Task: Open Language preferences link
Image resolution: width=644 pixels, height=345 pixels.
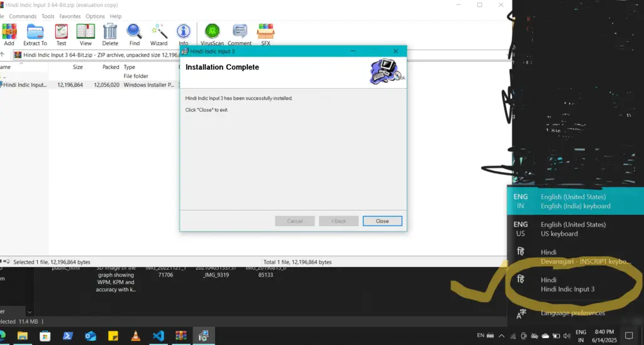Action: click(x=572, y=313)
